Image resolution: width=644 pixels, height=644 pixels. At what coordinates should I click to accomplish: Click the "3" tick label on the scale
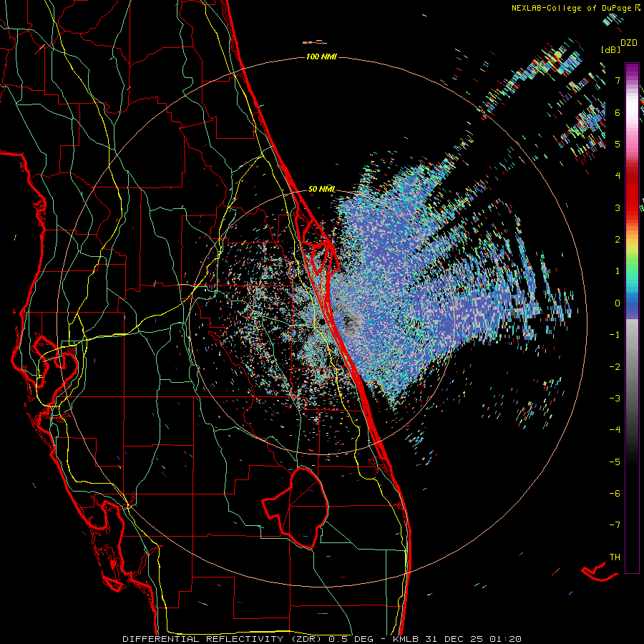(x=618, y=208)
